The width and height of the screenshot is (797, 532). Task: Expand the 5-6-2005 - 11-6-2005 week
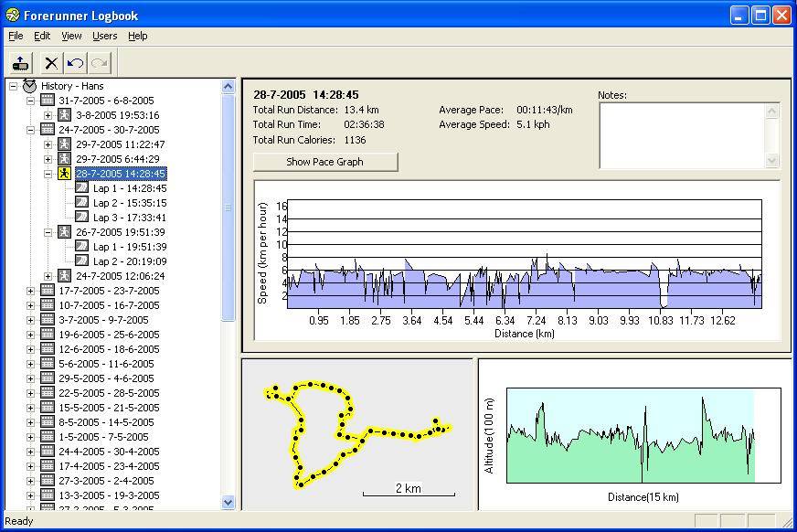[30, 365]
